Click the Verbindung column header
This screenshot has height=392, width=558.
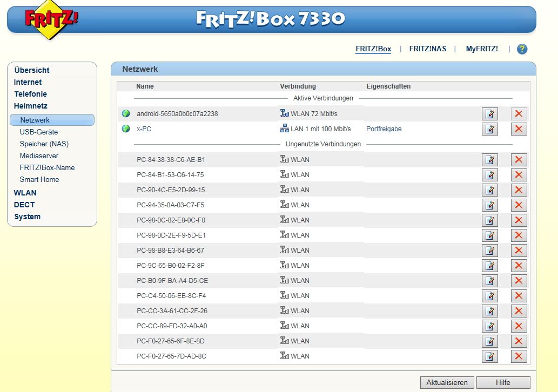[x=298, y=86]
